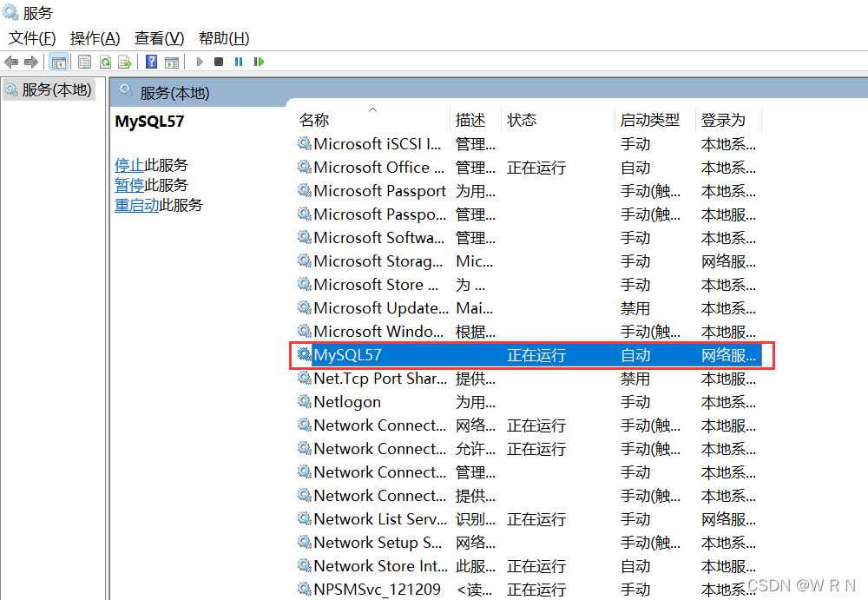Screen dimensions: 868x600
Task: Click the Start service play icon
Action: [200, 62]
